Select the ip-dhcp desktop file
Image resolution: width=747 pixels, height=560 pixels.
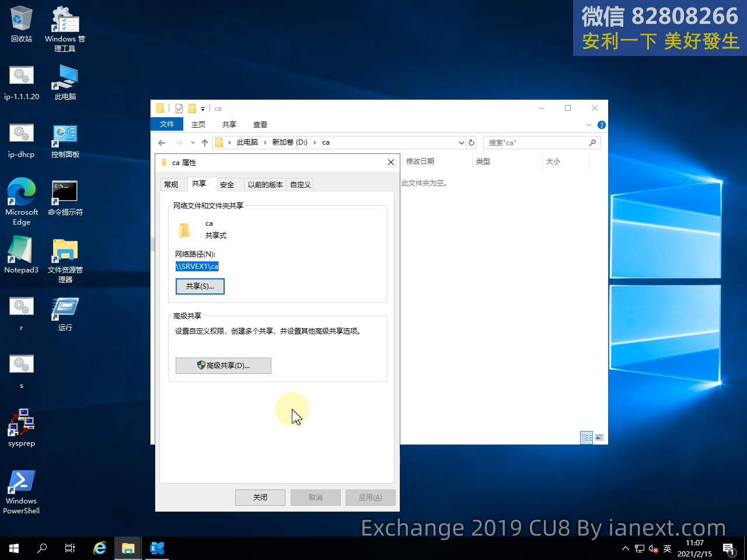coord(22,141)
